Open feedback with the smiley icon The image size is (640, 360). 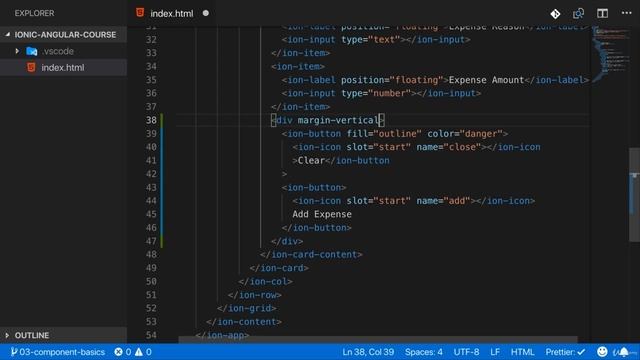click(602, 351)
